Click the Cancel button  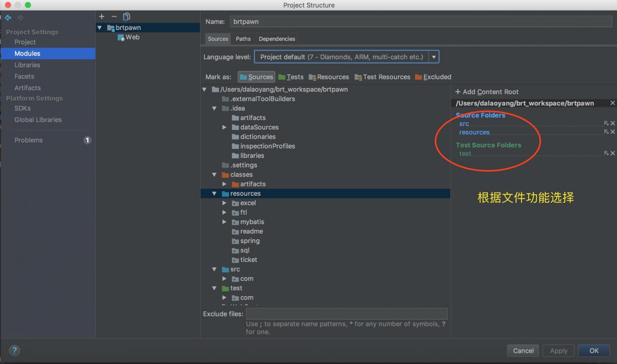coord(523,351)
